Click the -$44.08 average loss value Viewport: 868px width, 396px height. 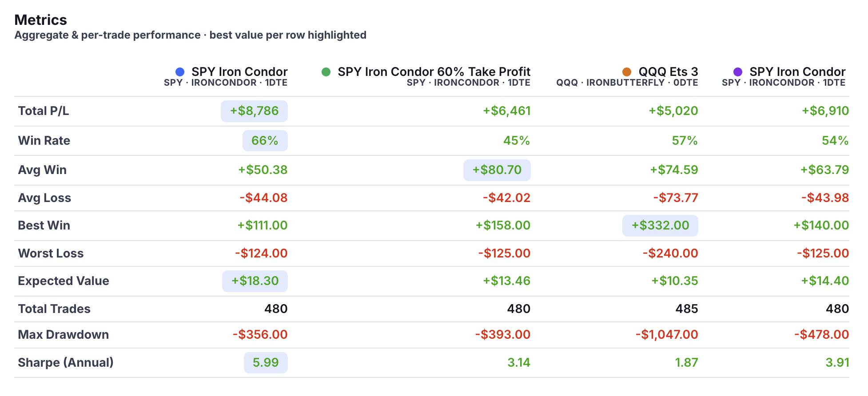264,198
